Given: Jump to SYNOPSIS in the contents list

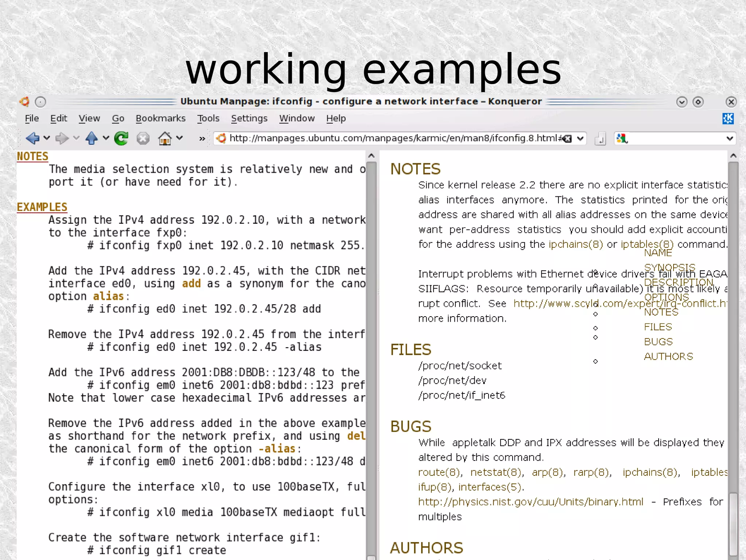Looking at the screenshot, I should coord(670,267).
